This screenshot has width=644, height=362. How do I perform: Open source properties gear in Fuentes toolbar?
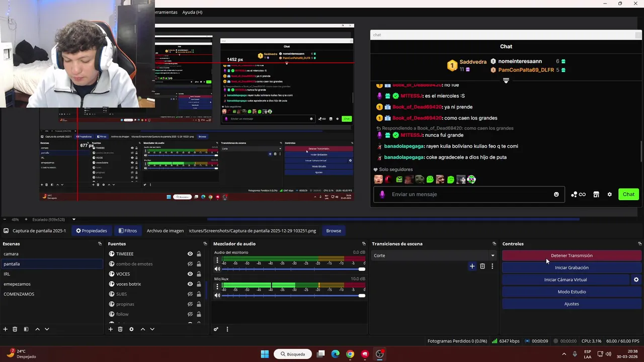click(131, 329)
